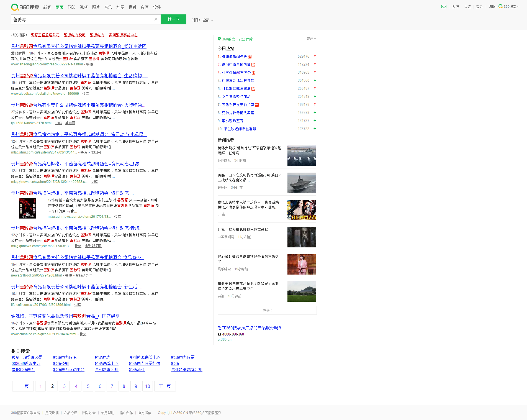The width and height of the screenshot is (527, 420).
Task: Open related search 黔源工程监理公司 at top
Action: pyautogui.click(x=45, y=35)
